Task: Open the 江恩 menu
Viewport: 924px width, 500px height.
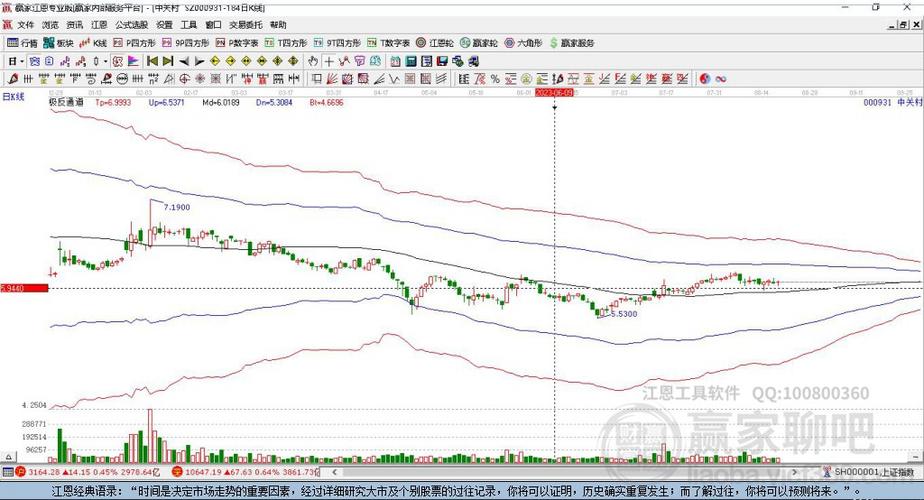Action: click(x=99, y=25)
